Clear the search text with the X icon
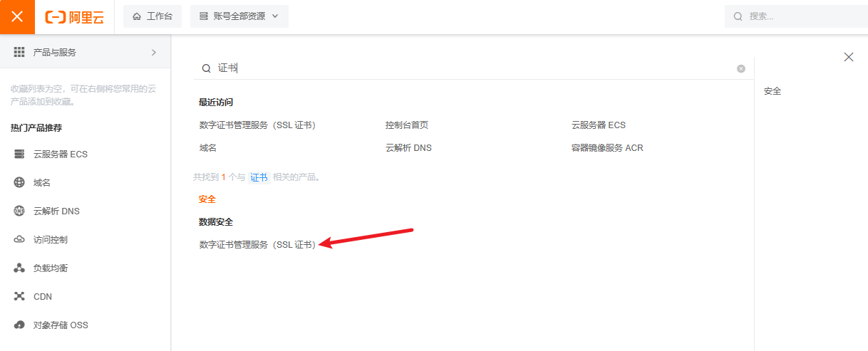 (741, 68)
